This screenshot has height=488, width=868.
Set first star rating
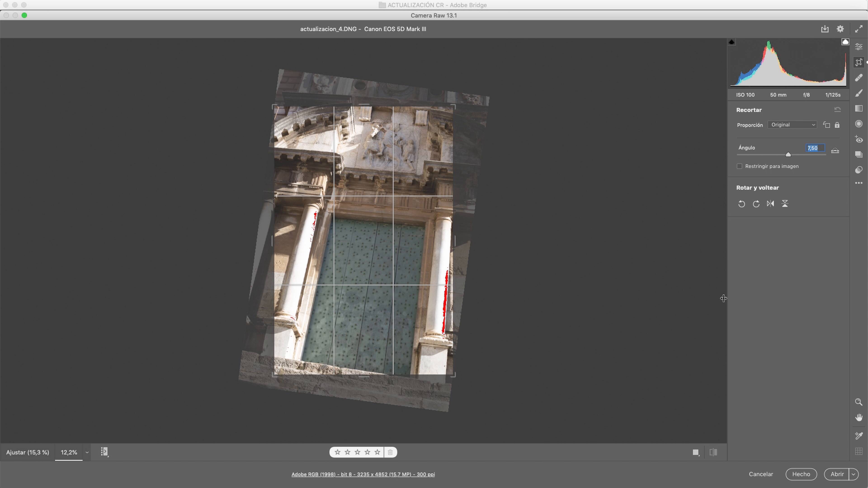[338, 452]
